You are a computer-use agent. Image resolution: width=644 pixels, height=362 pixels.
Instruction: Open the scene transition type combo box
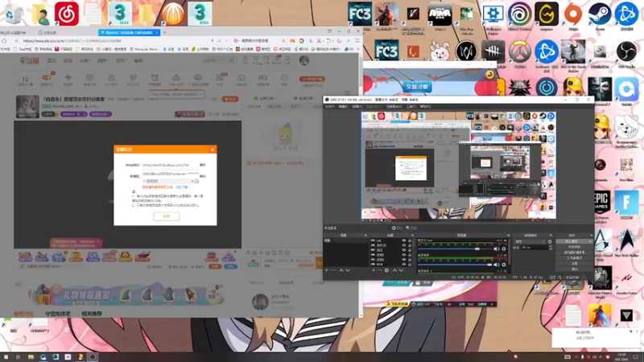(x=530, y=241)
